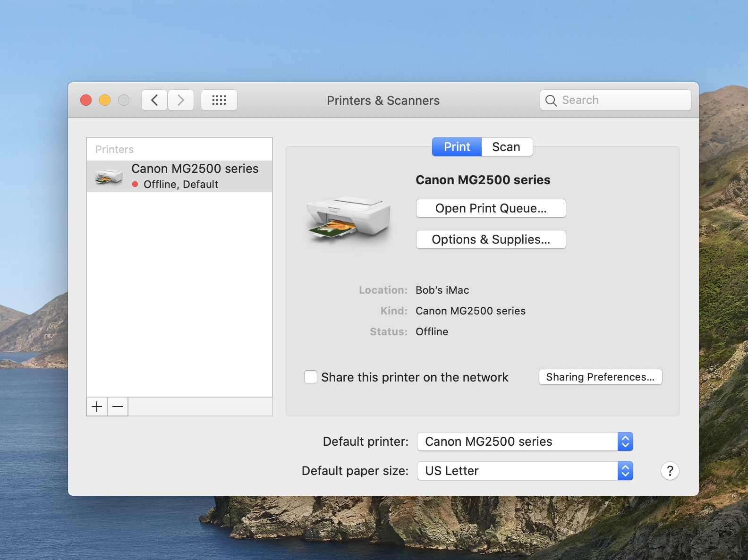Enable Share this printer on the network
The image size is (748, 560).
(x=311, y=377)
